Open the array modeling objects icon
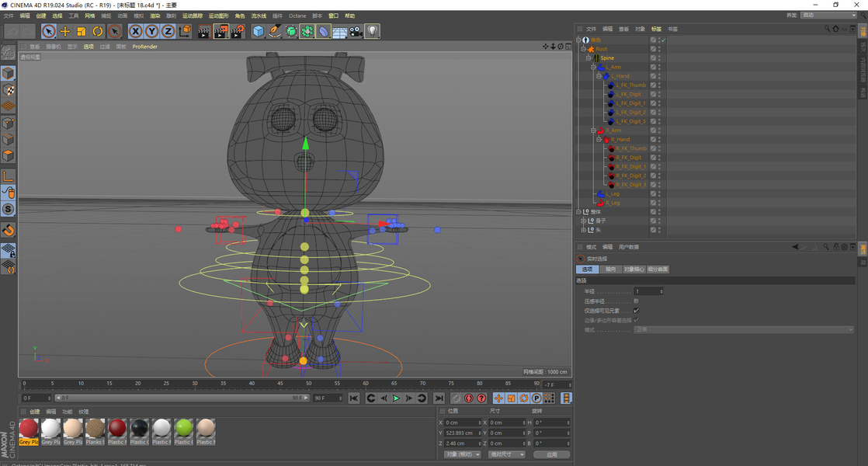The width and height of the screenshot is (868, 466). [307, 32]
